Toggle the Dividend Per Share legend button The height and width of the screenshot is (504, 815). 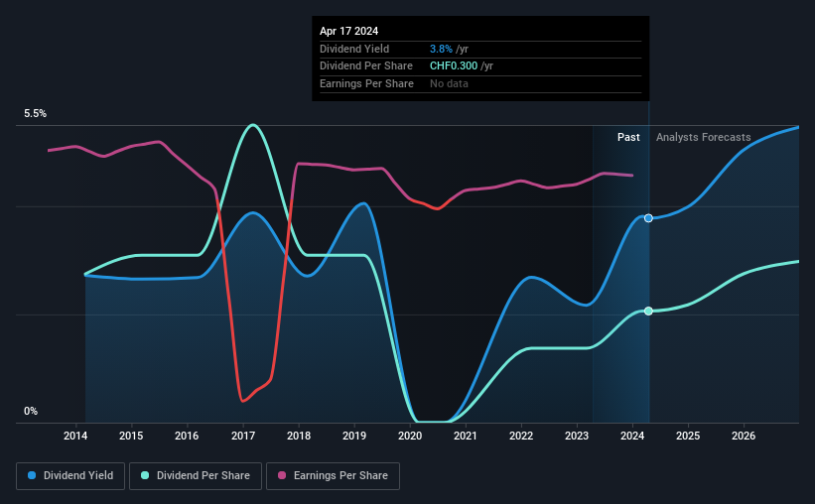pos(196,476)
